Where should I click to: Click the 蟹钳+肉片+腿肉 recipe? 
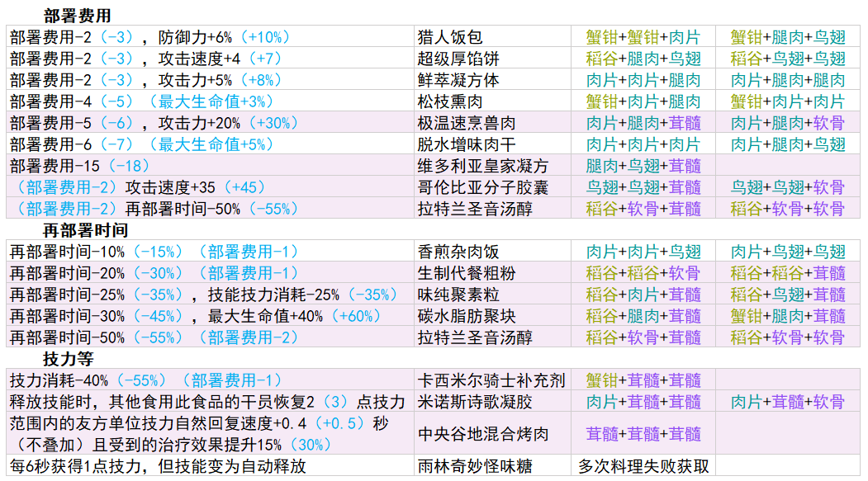pyautogui.click(x=643, y=101)
